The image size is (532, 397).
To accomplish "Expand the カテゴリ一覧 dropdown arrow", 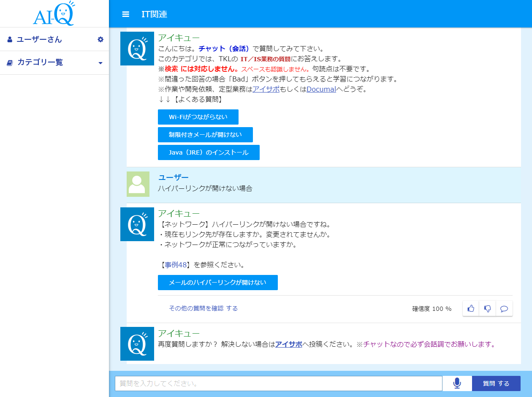I will click(x=100, y=63).
